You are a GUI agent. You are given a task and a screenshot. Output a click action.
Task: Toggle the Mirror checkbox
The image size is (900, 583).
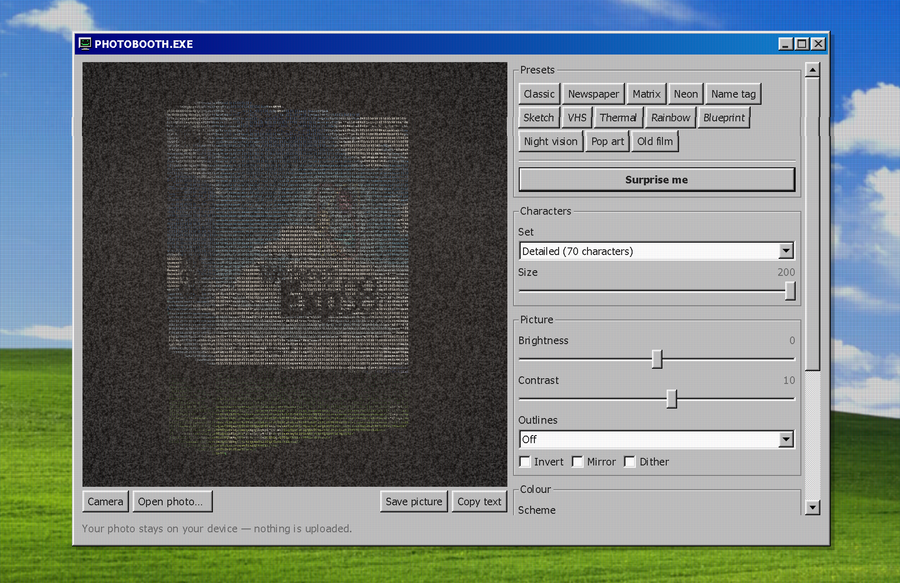click(577, 462)
